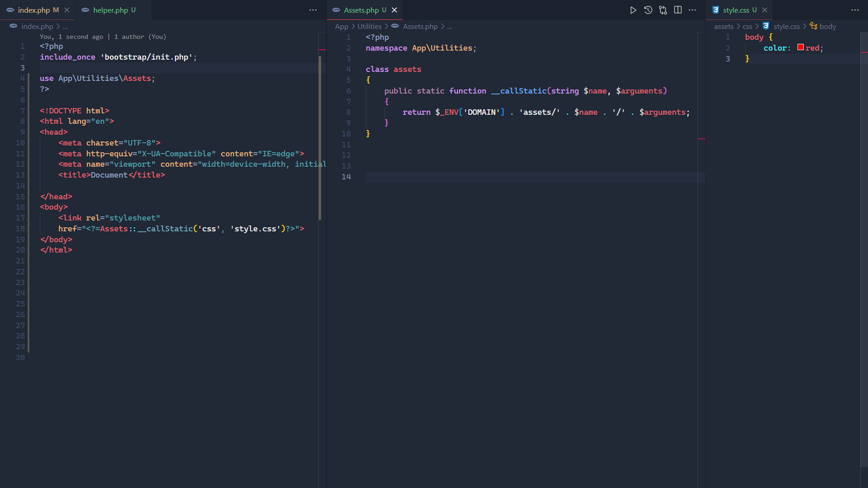868x488 pixels.
Task: Close the style.css tab
Action: [x=764, y=10]
